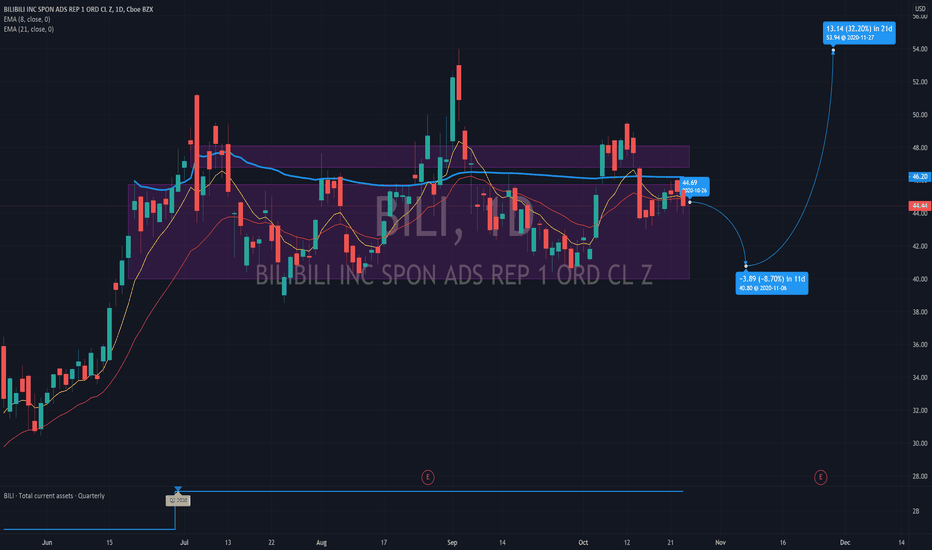This screenshot has width=932, height=550.
Task: Click the EMA (8, close, 0) indicator legend
Action: click(x=27, y=19)
